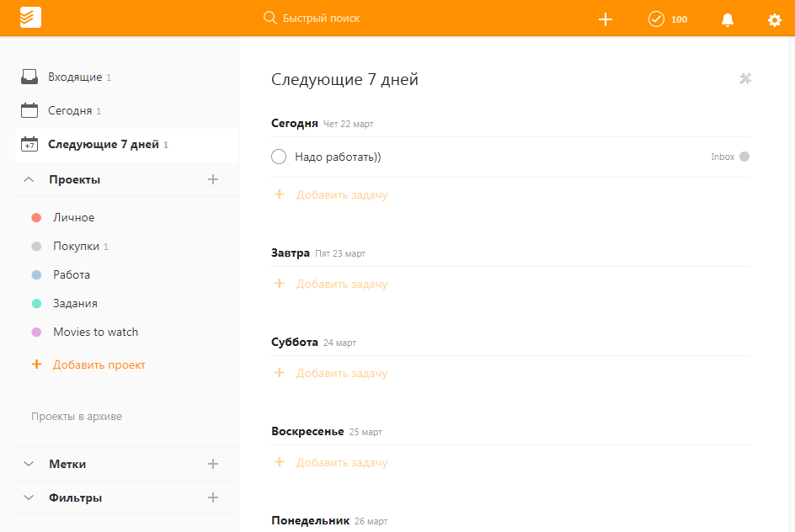
Task: Collapse the Проекты section
Action: (29, 179)
